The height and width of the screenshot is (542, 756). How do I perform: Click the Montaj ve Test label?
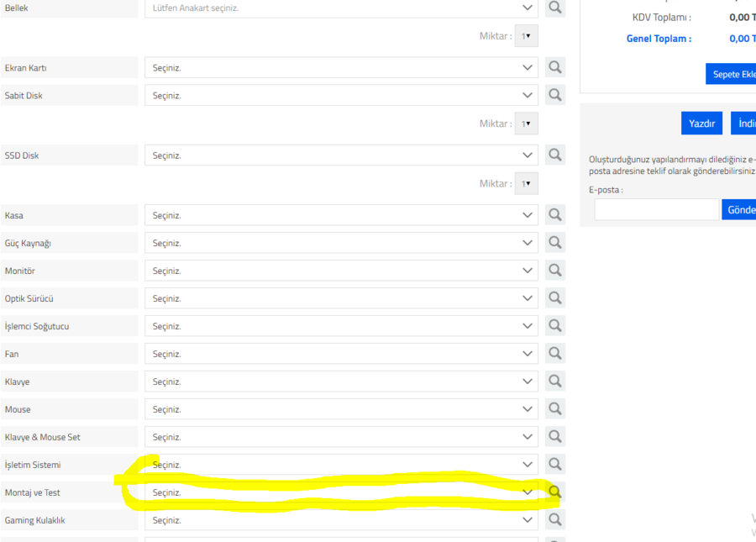(x=32, y=492)
